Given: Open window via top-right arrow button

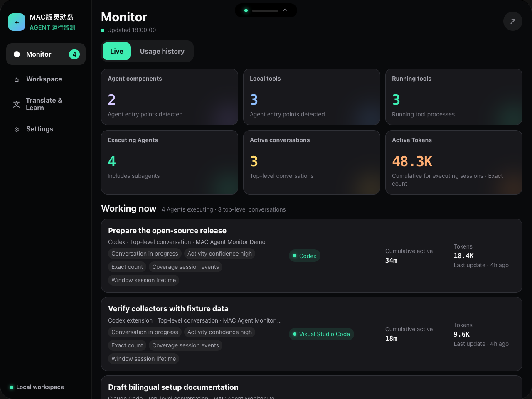Looking at the screenshot, I should pos(513,21).
